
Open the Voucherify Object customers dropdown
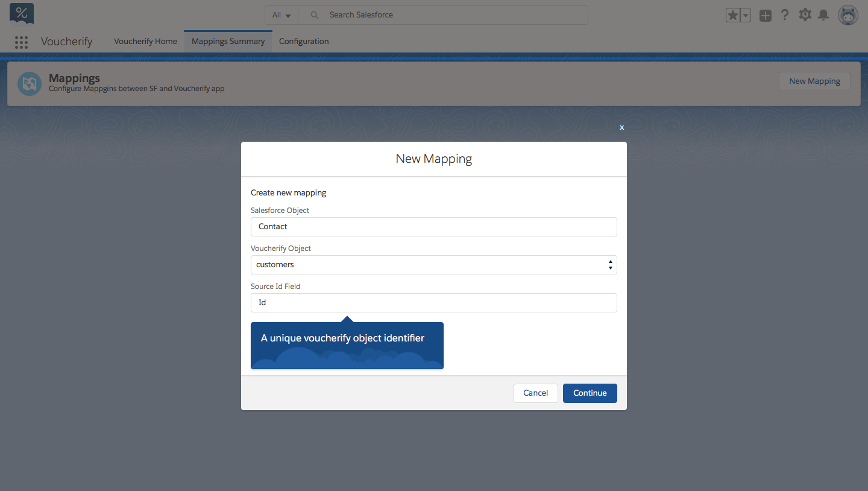point(434,265)
